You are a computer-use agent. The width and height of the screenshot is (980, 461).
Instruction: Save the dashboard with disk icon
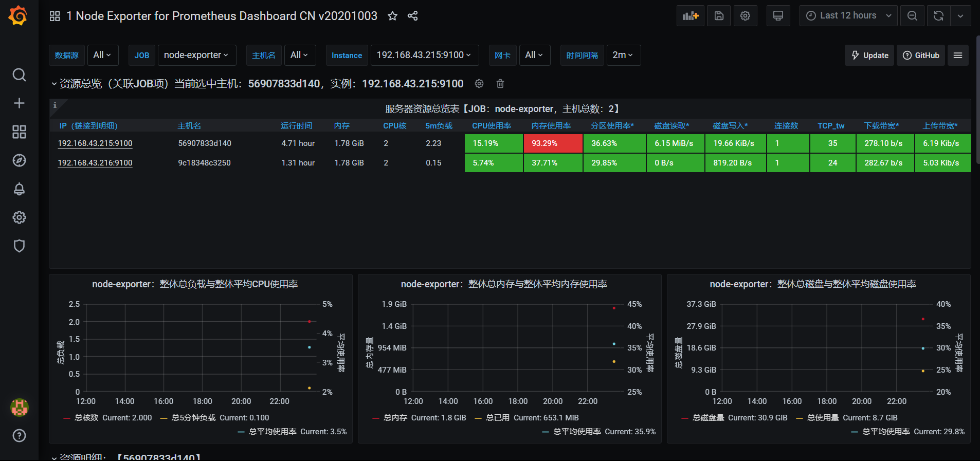tap(719, 16)
